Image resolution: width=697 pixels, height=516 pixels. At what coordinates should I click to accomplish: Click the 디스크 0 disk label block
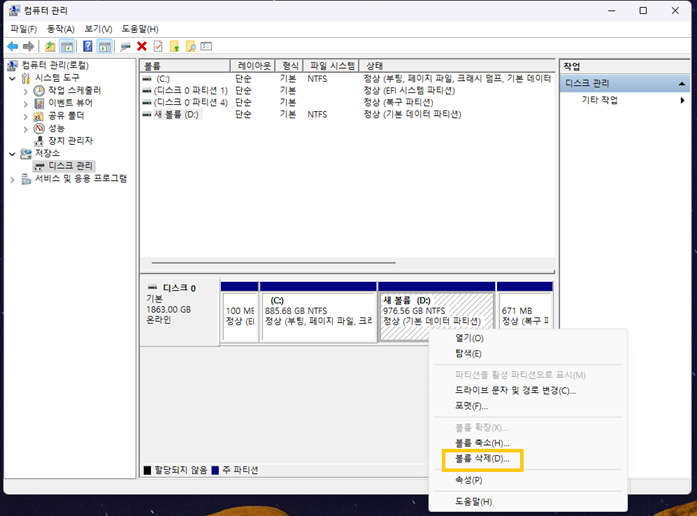coord(179,312)
